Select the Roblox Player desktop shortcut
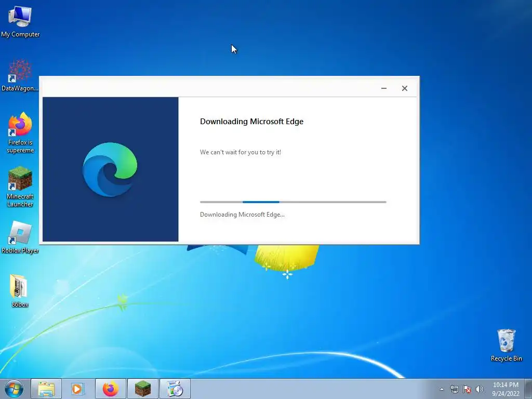Image resolution: width=532 pixels, height=399 pixels. pyautogui.click(x=20, y=237)
